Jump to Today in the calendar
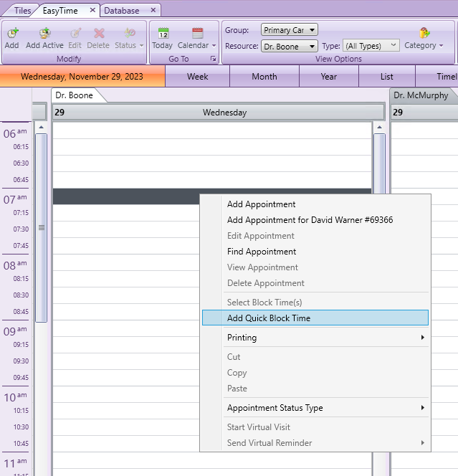 pos(162,34)
